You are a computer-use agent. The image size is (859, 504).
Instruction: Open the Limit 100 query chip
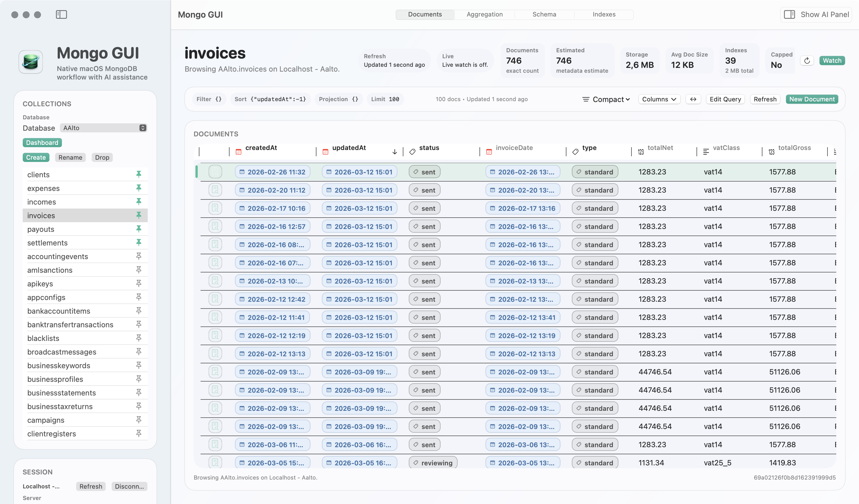tap(385, 99)
